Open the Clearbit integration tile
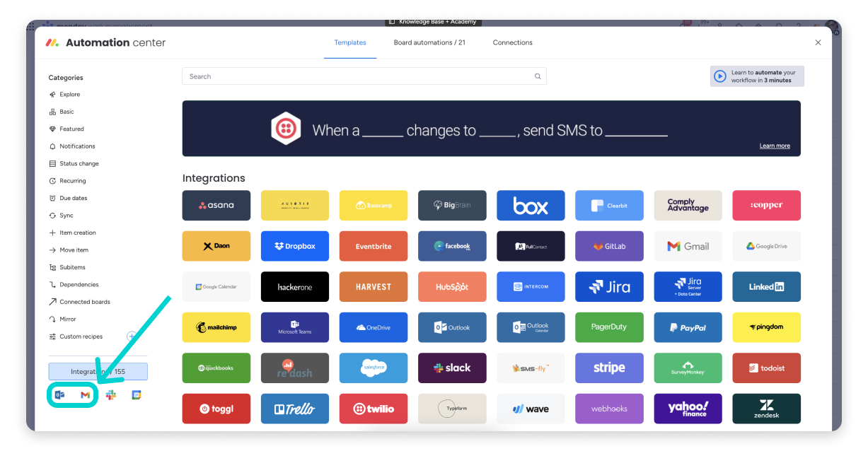The width and height of the screenshot is (868, 451). pos(609,205)
